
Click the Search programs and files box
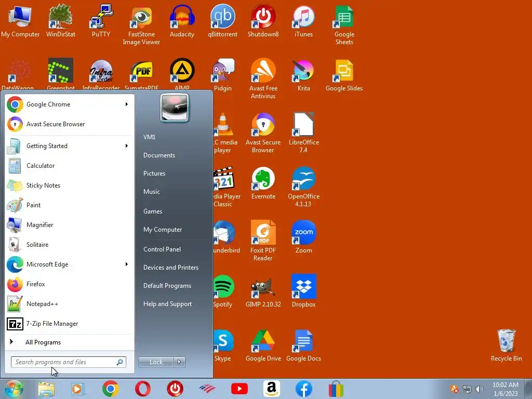pyautogui.click(x=69, y=362)
